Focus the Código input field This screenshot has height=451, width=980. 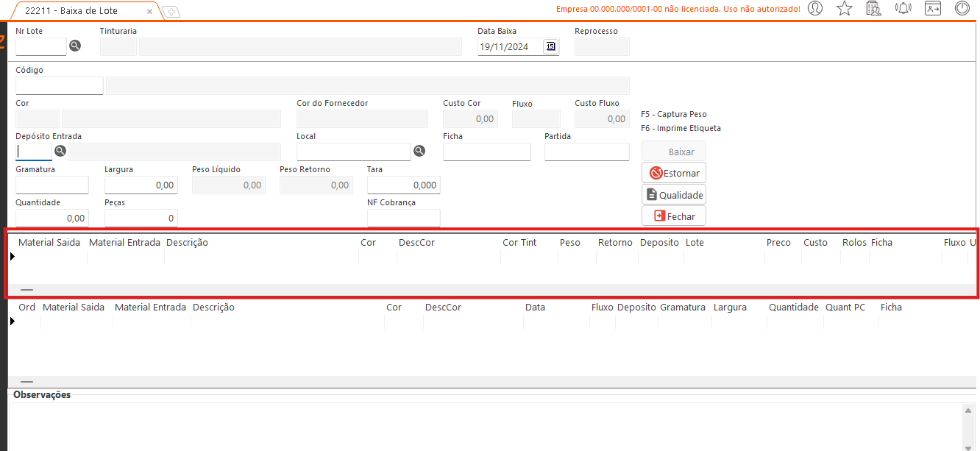click(x=59, y=85)
